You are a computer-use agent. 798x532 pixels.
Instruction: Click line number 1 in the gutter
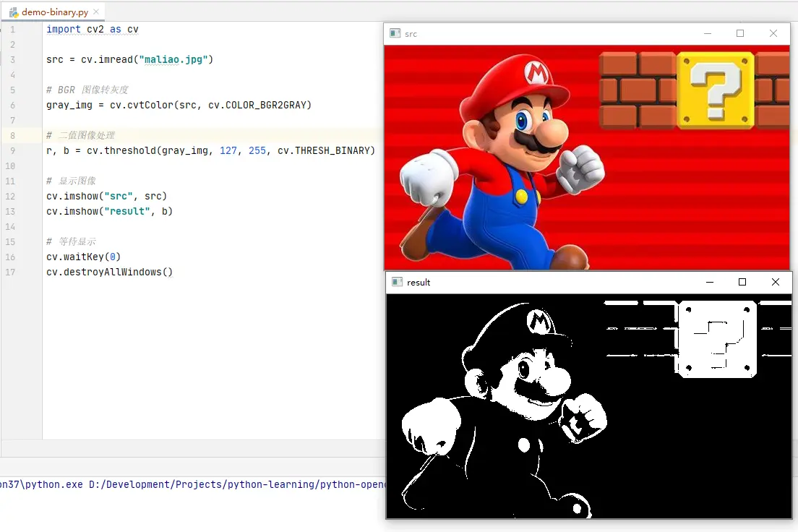tap(12, 29)
